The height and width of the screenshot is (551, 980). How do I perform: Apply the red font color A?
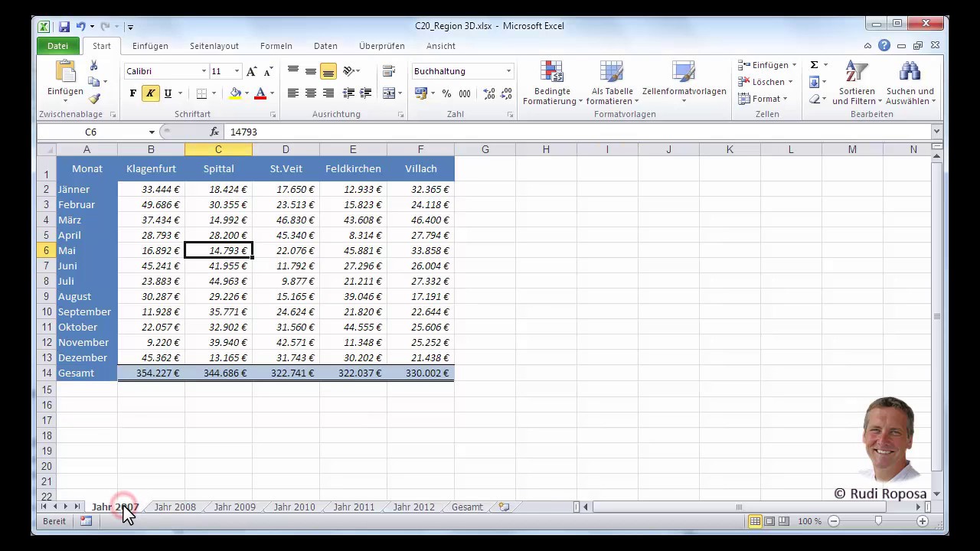260,93
